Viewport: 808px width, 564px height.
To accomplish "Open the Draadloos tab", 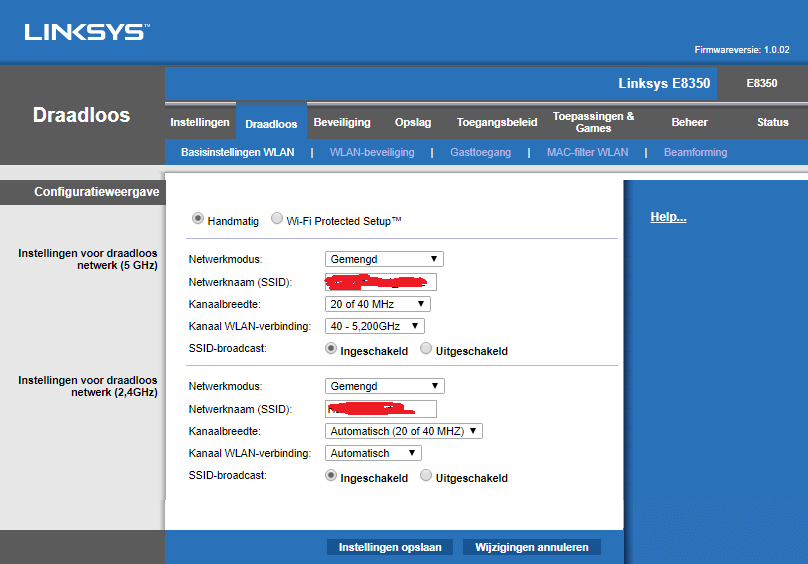I will tap(271, 124).
